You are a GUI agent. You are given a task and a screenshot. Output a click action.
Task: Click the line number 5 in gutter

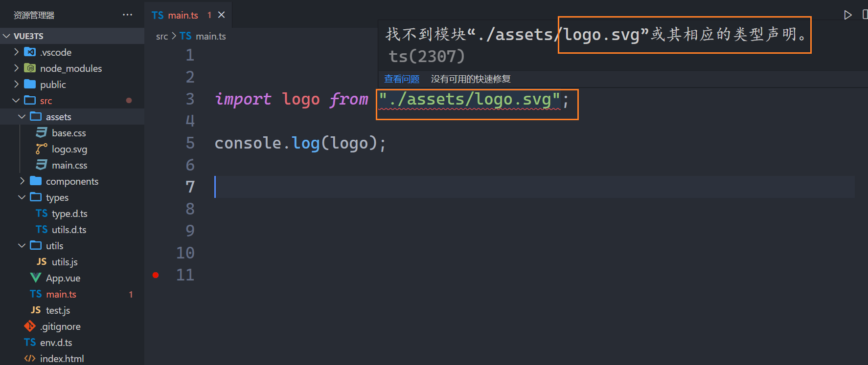pos(190,143)
